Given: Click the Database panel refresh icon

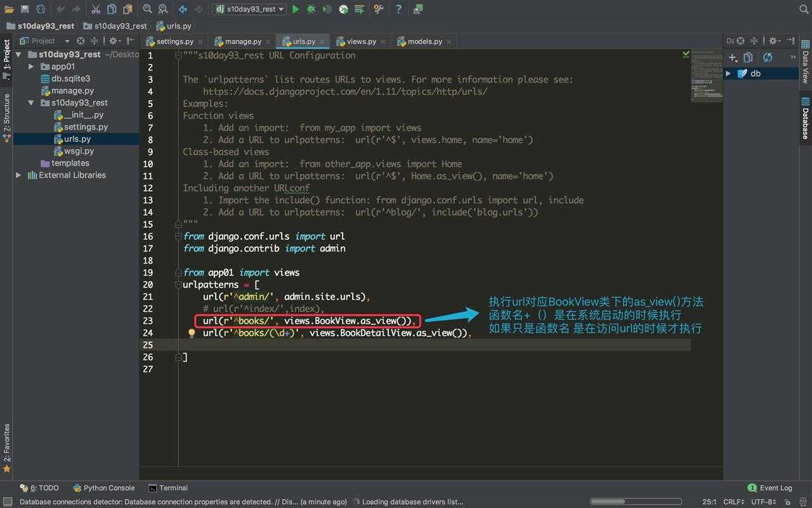Looking at the screenshot, I should point(768,57).
